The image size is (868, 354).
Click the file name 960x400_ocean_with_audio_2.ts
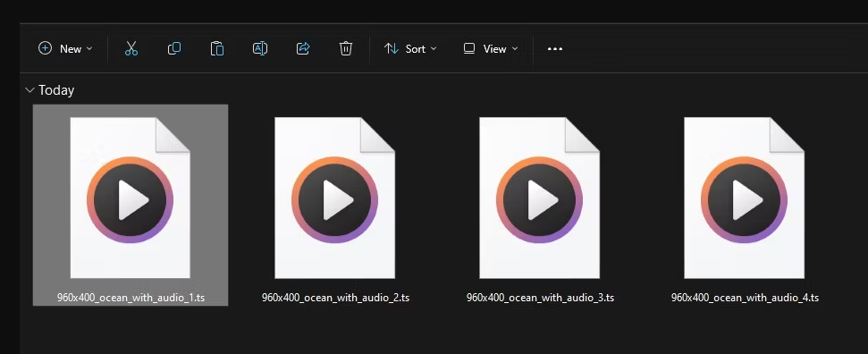(335, 298)
